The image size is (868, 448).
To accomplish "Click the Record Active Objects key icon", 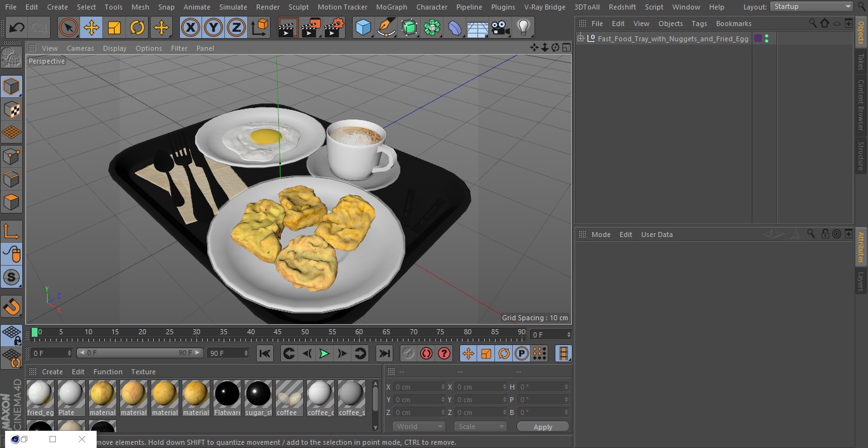I will [409, 353].
